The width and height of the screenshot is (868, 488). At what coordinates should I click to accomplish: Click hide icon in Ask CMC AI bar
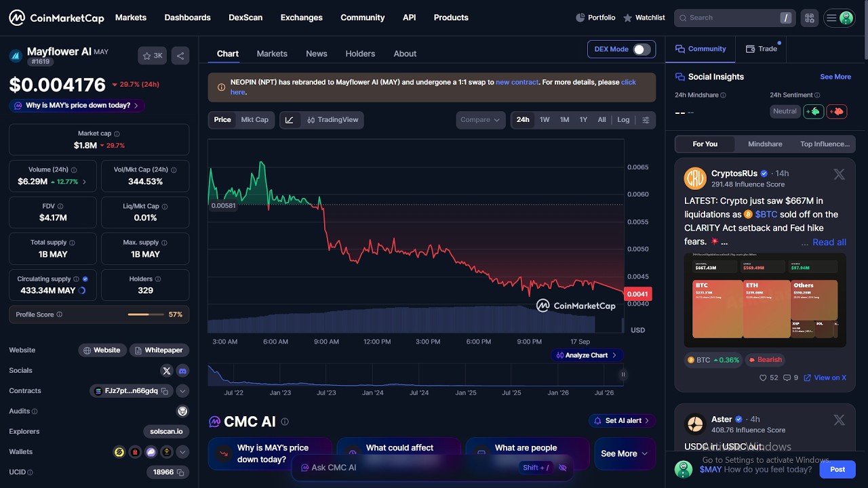(562, 468)
